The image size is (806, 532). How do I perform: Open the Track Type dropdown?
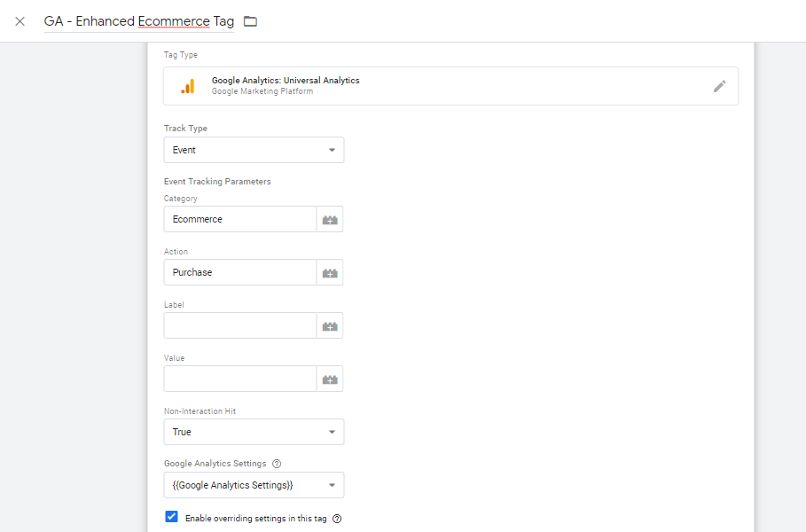point(254,150)
